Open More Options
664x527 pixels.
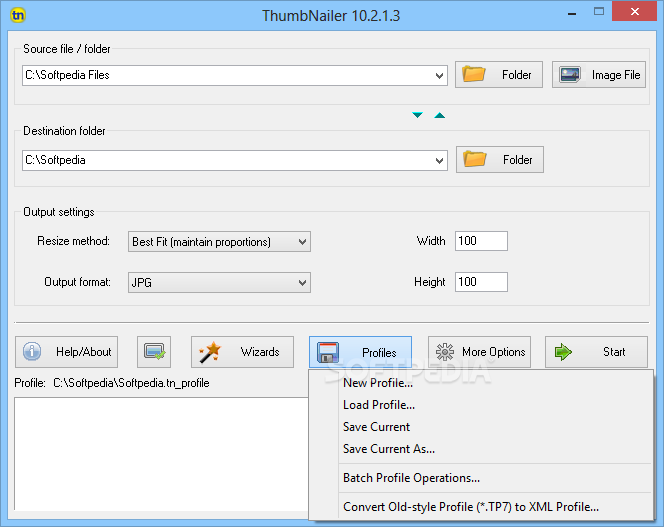[x=479, y=352]
